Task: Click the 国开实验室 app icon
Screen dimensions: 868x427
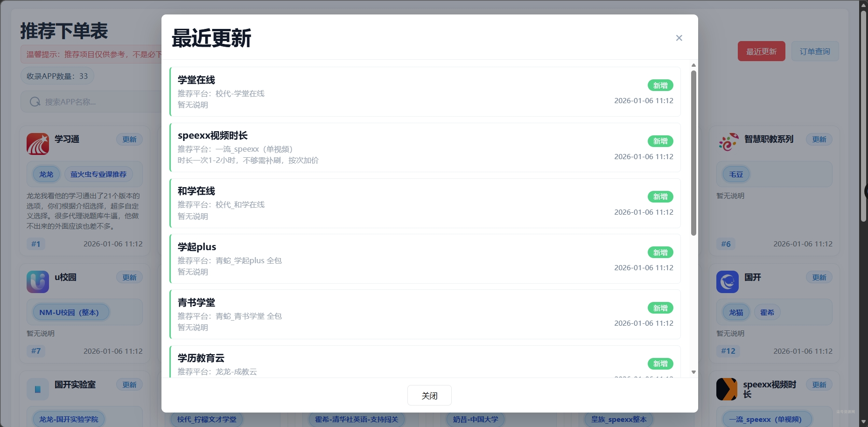Action: (37, 389)
